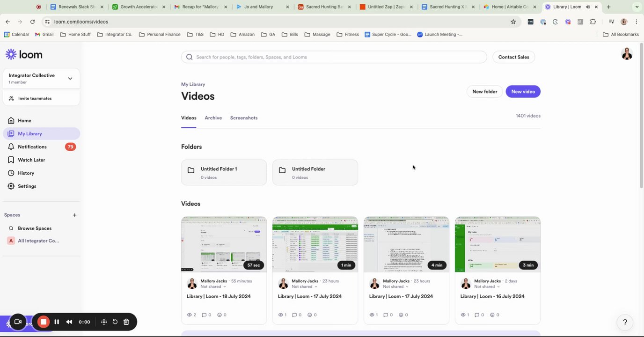
Task: Open the help question mark button
Action: tap(625, 322)
